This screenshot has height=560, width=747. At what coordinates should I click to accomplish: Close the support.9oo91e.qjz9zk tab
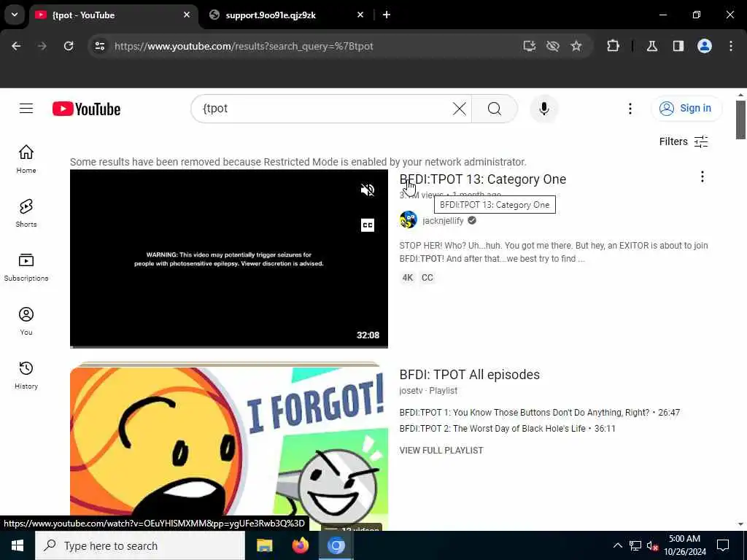tap(360, 15)
